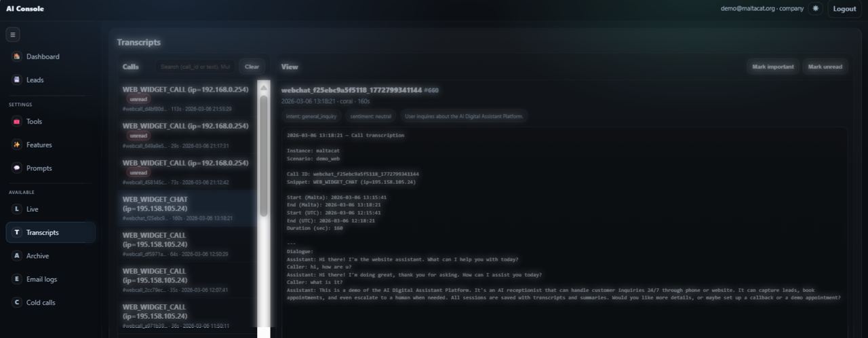The image size is (868, 338).
Task: Click the Calls panel heading
Action: point(130,67)
